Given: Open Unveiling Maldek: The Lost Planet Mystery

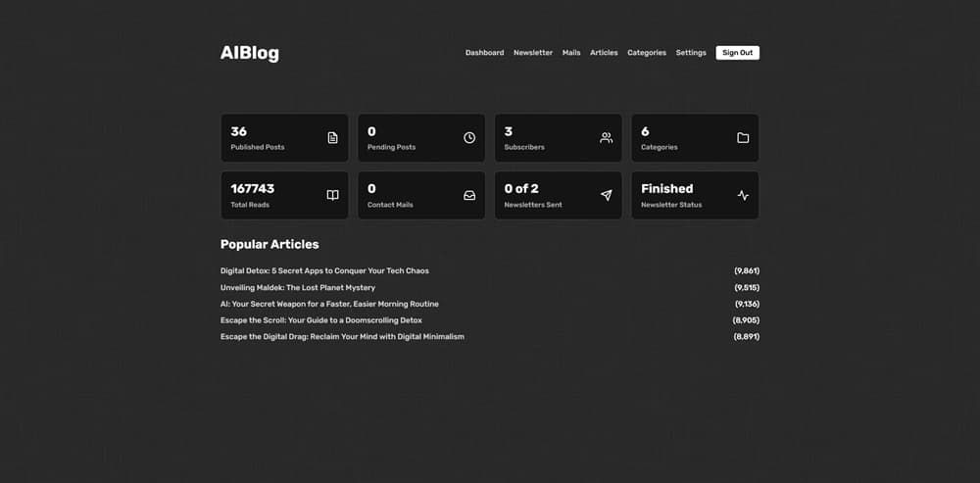Looking at the screenshot, I should [x=298, y=288].
